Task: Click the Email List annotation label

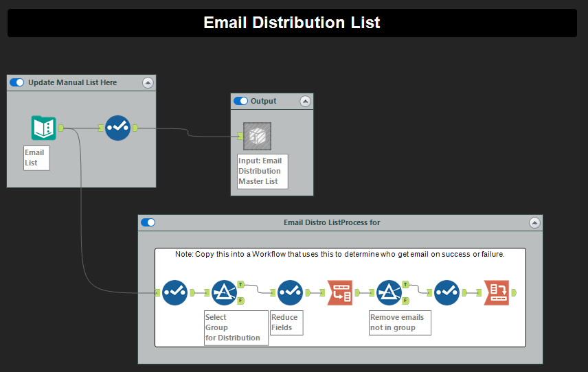Action: point(36,158)
